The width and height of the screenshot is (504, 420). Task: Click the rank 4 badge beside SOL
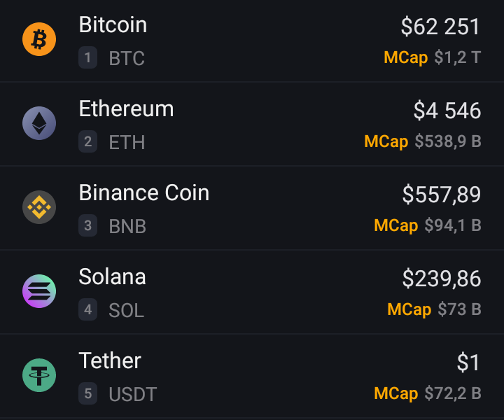87,309
